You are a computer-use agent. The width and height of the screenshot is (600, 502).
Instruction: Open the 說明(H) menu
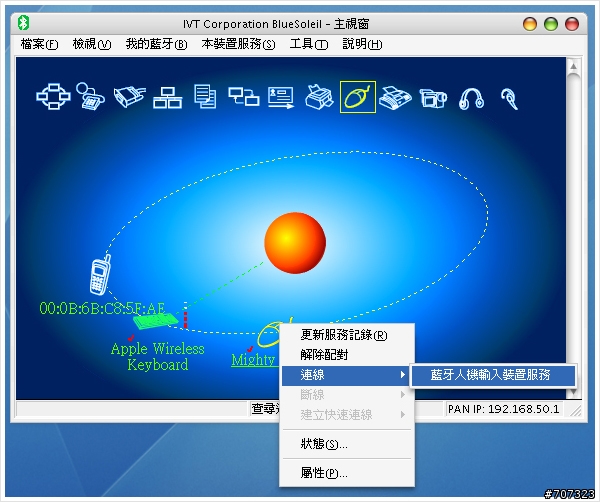point(362,44)
